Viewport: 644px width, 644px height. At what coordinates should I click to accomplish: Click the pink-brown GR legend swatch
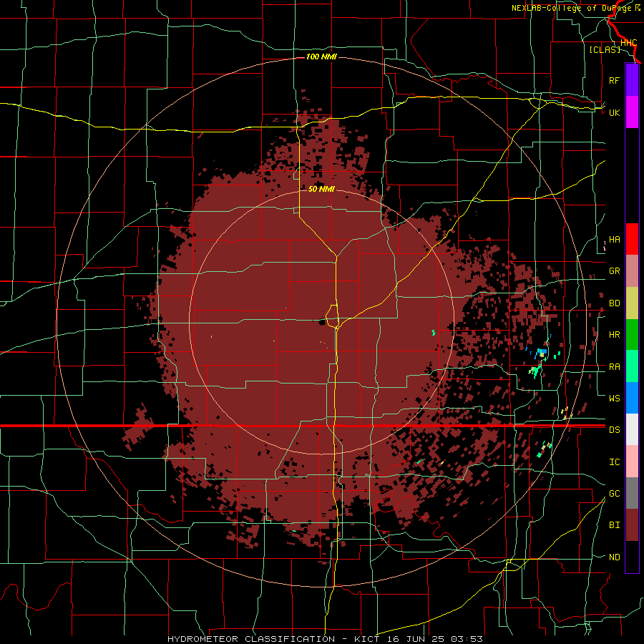[x=632, y=271]
